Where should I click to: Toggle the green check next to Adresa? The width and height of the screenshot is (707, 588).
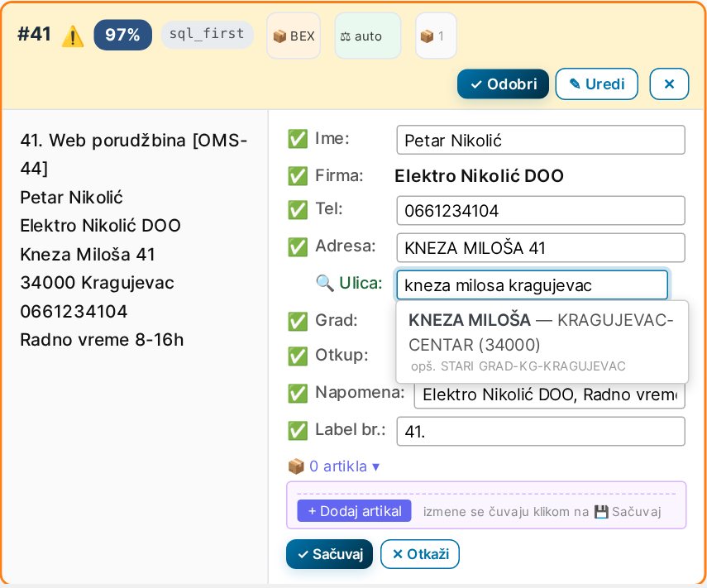pyautogui.click(x=298, y=246)
